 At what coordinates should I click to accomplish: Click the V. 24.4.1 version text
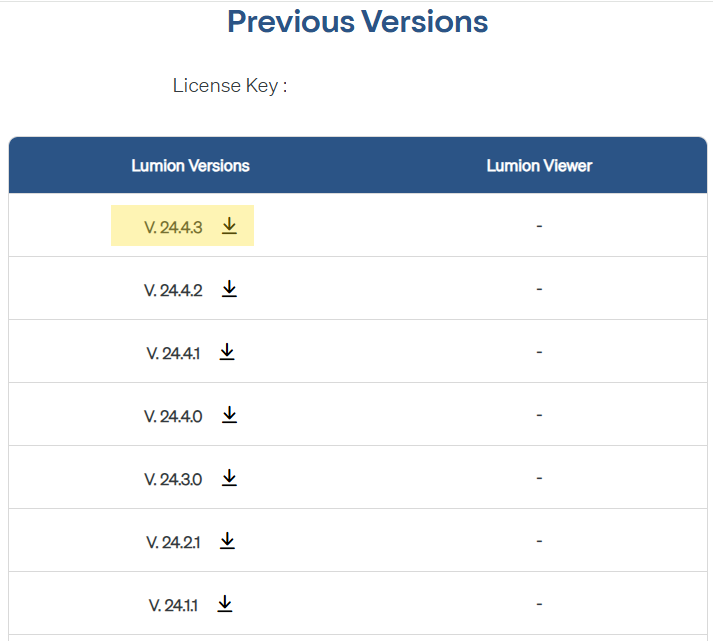(x=173, y=353)
